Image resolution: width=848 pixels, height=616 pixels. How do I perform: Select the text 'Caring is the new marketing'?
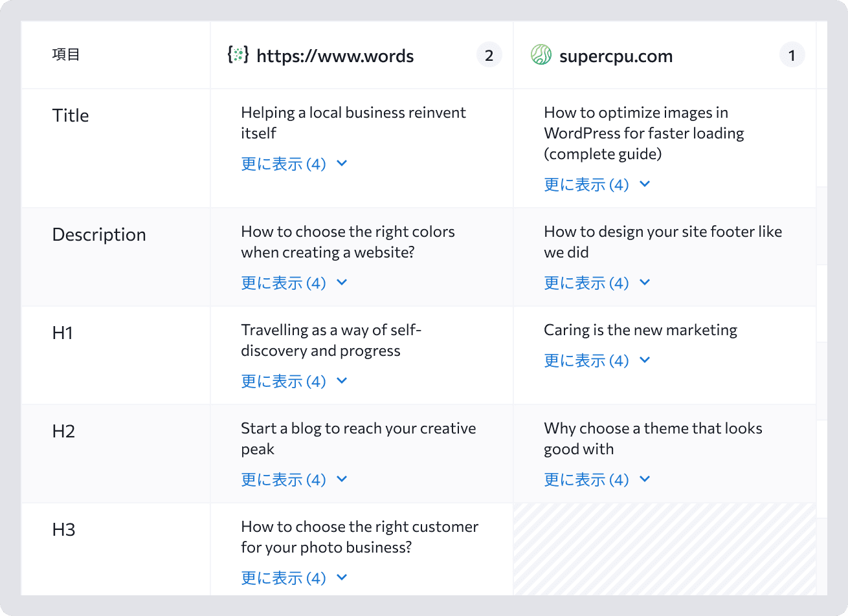click(640, 330)
